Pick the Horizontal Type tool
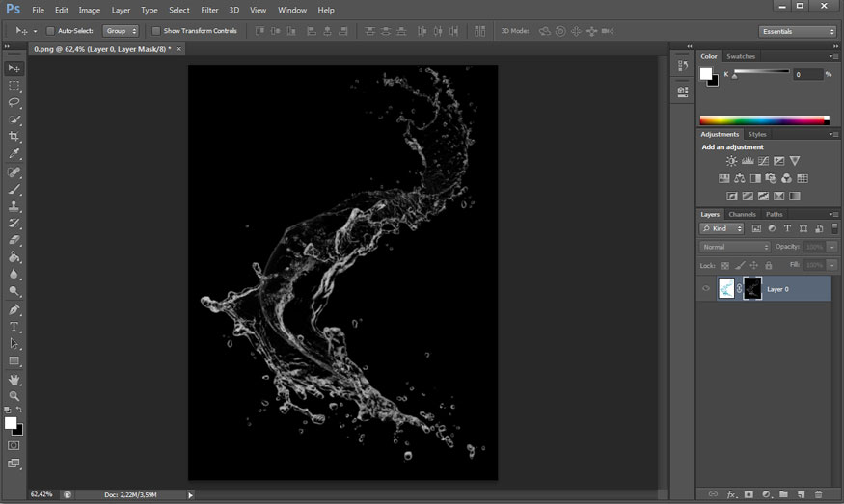This screenshot has height=504, width=844. [14, 327]
